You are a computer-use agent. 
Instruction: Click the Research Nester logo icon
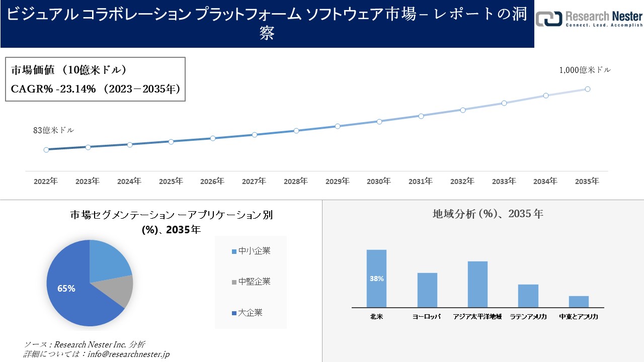pyautogui.click(x=548, y=18)
